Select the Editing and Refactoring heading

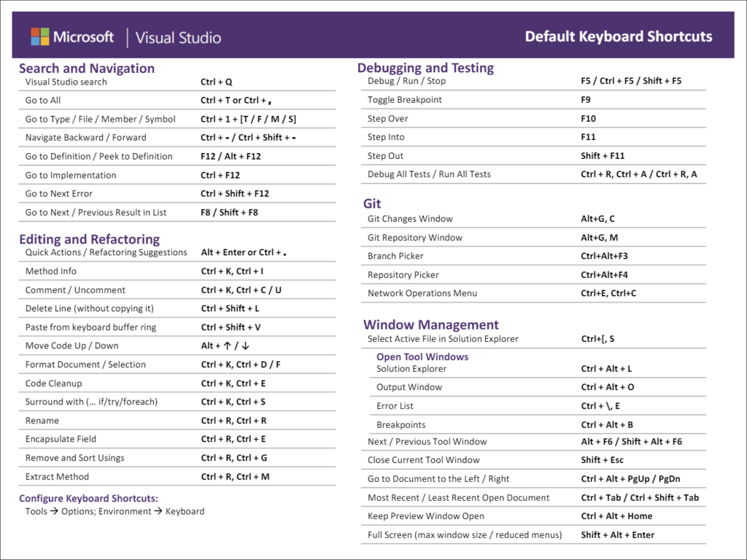tap(89, 239)
